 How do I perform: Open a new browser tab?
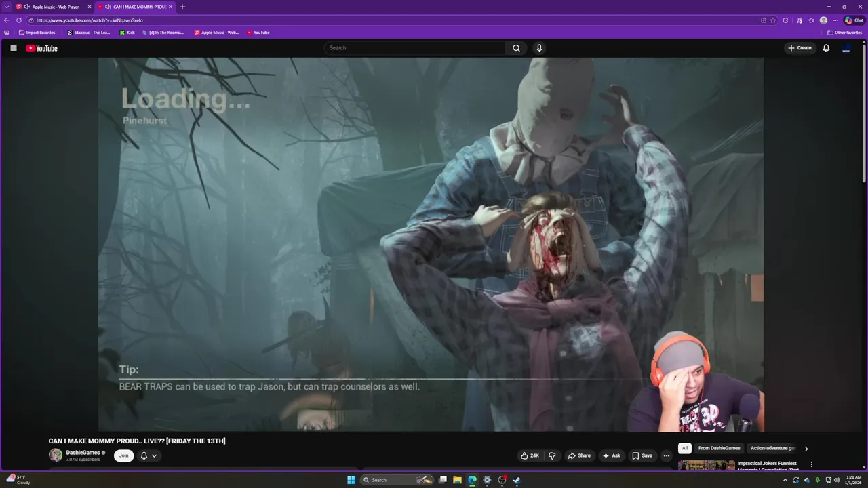(182, 7)
